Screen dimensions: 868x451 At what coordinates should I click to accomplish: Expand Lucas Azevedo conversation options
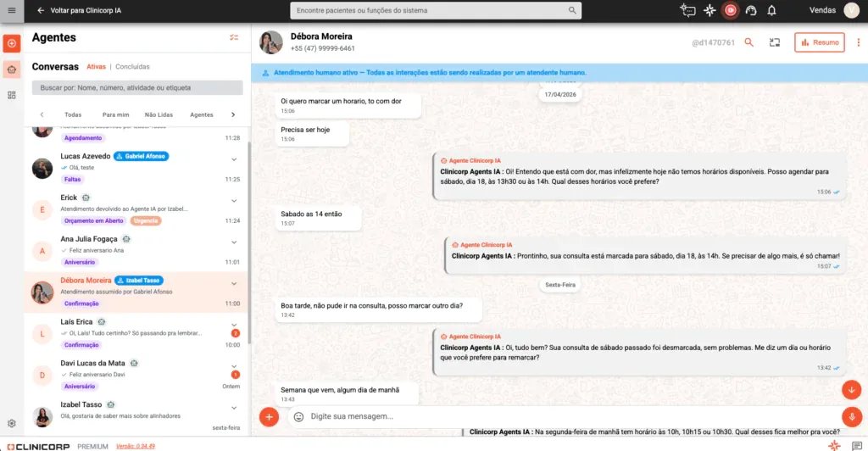(234, 159)
